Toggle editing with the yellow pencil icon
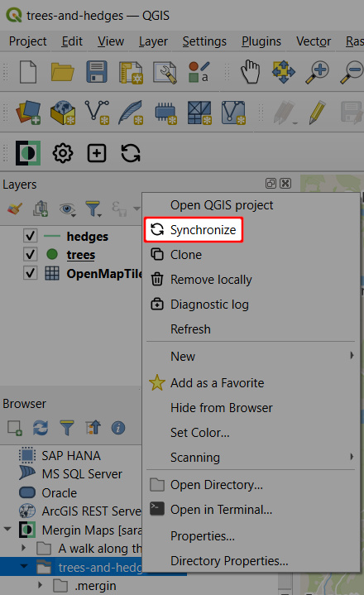Viewport: 364px width, 595px height. tap(318, 113)
